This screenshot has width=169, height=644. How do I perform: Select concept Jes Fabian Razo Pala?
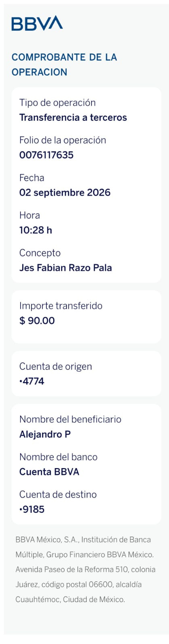(x=66, y=268)
